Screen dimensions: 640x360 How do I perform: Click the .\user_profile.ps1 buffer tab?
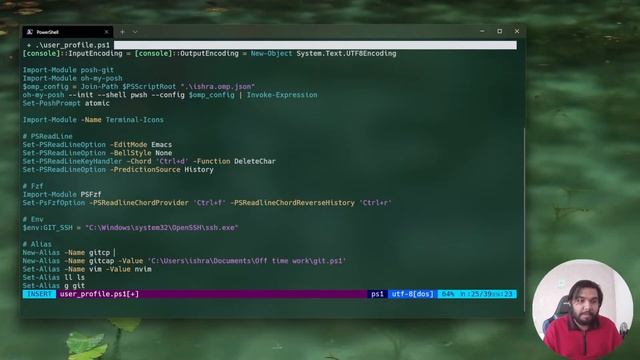(x=69, y=45)
